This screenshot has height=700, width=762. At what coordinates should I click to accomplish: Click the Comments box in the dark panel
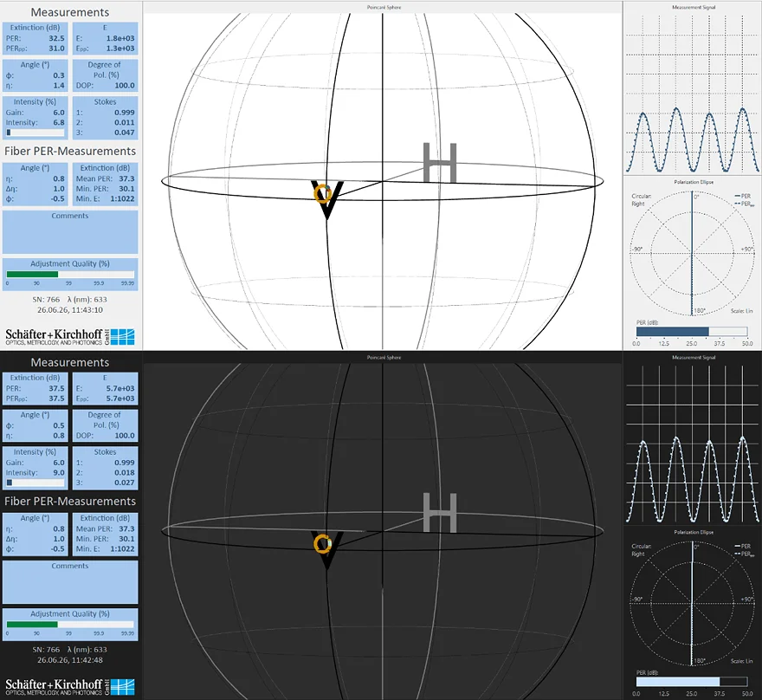tap(70, 582)
